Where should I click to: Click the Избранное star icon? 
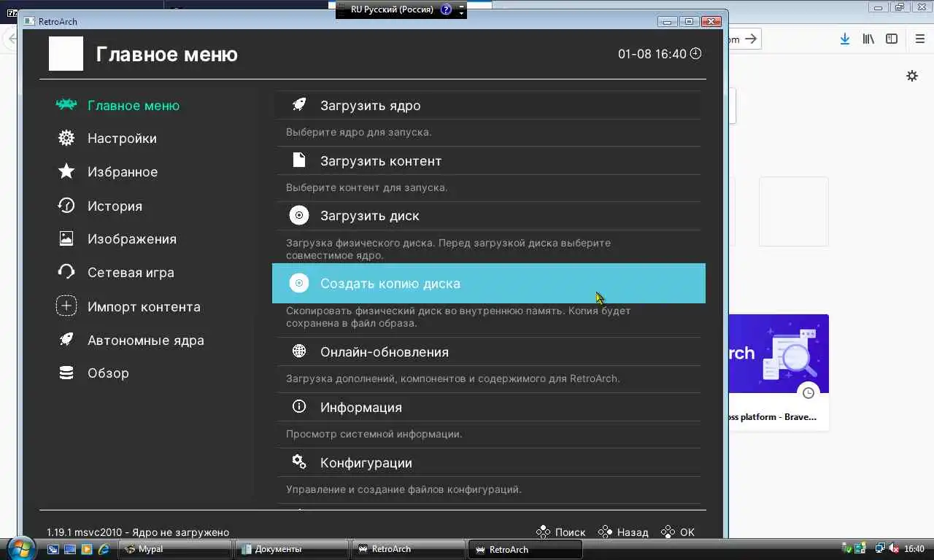66,171
